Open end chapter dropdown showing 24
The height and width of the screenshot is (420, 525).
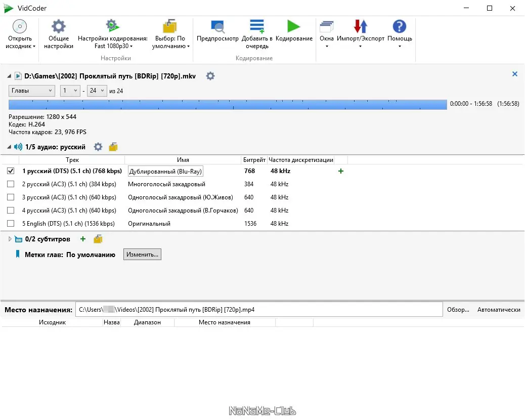coord(97,91)
